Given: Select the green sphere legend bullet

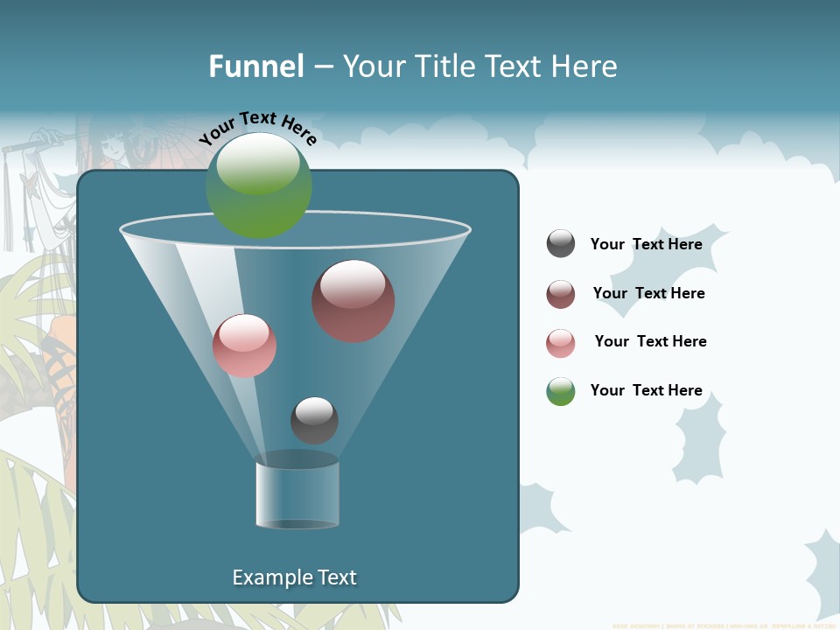Looking at the screenshot, I should pyautogui.click(x=561, y=390).
